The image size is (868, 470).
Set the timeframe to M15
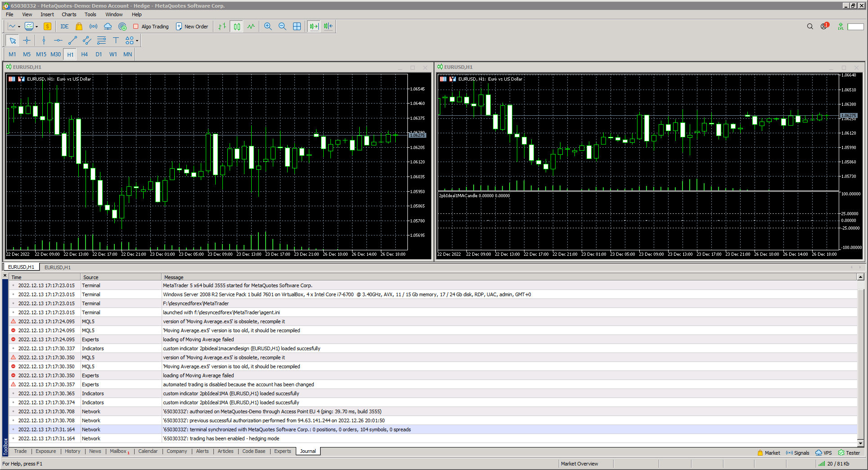[x=41, y=54]
